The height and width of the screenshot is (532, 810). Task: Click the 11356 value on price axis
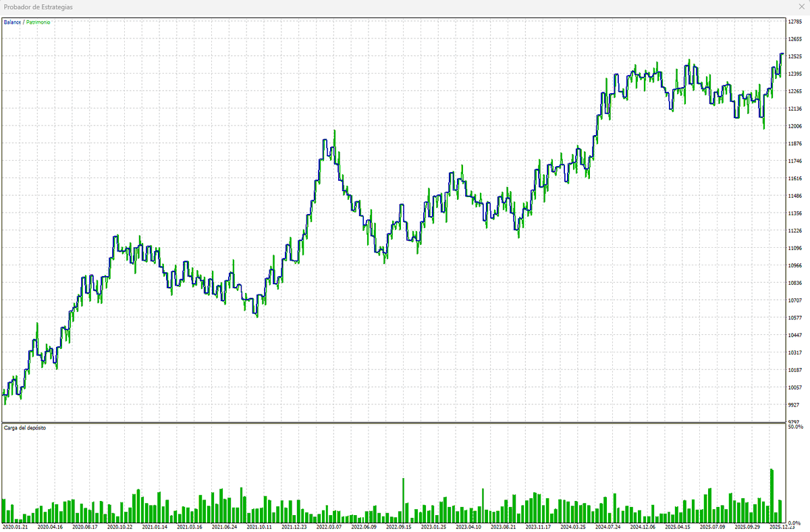(x=794, y=213)
